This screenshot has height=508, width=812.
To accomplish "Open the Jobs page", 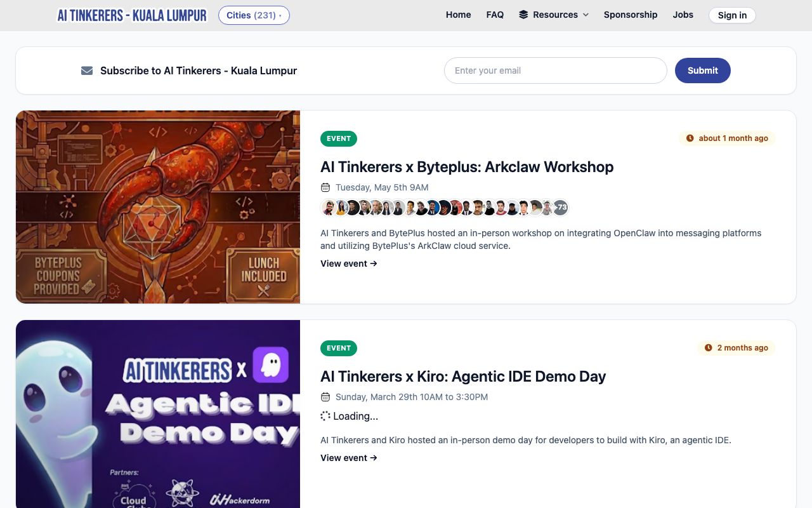I will pyautogui.click(x=683, y=15).
